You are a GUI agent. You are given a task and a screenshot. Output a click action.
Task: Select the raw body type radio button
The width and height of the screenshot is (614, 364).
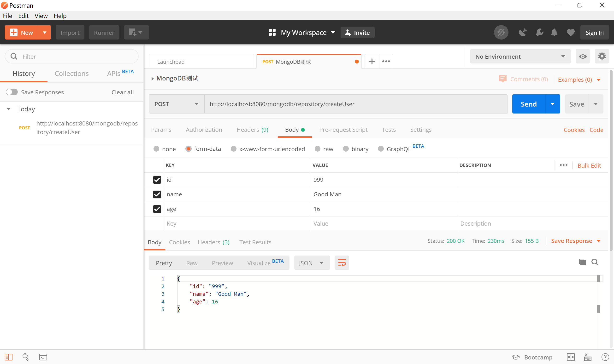click(x=318, y=149)
